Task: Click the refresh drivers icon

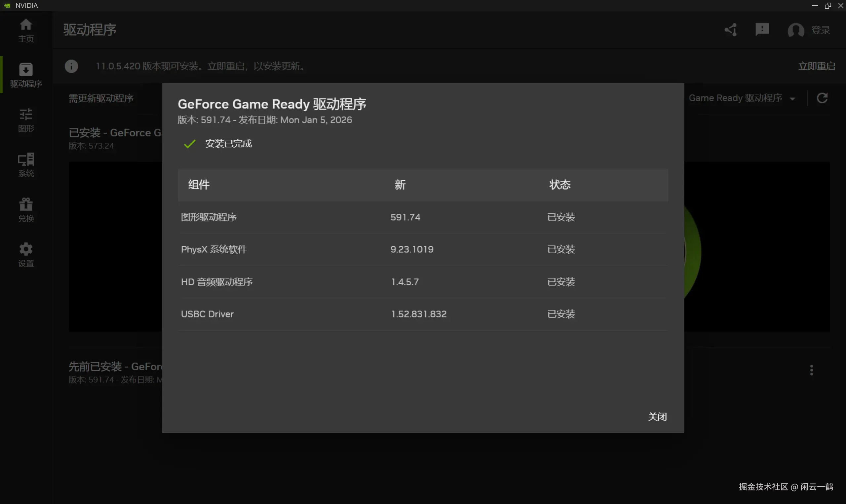Action: tap(822, 98)
